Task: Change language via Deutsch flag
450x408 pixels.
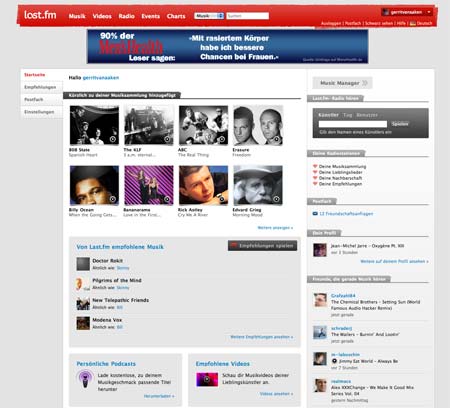Action: 413,23
